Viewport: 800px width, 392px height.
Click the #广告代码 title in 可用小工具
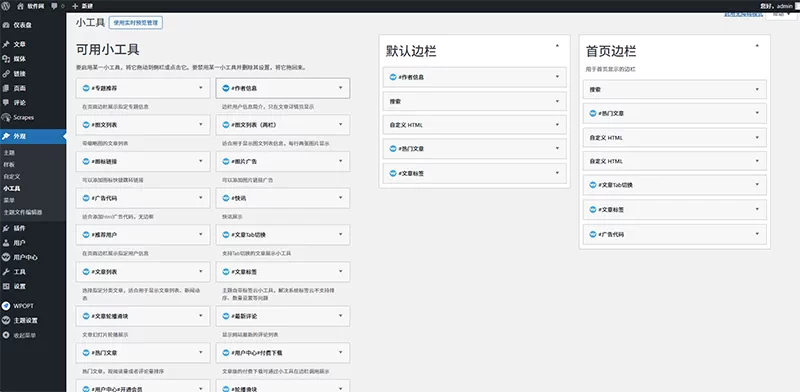(x=105, y=198)
